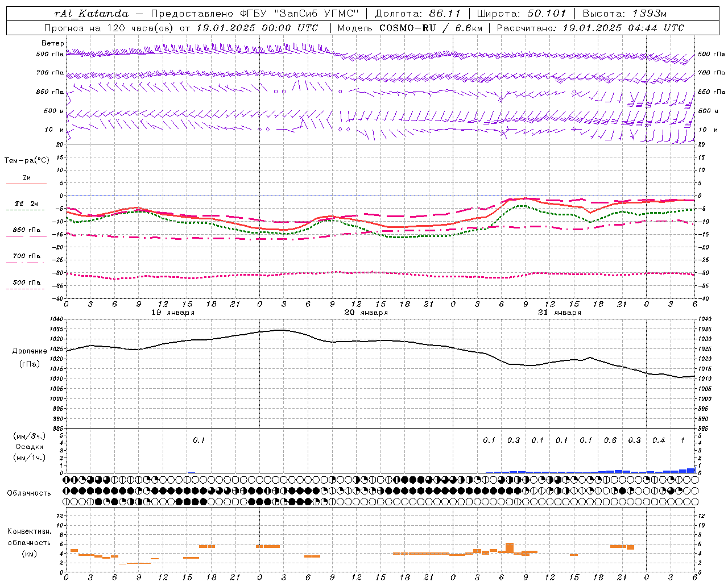Screen dimensions: 728x582
Task: Click the 20 января date label
Action: coord(366,313)
